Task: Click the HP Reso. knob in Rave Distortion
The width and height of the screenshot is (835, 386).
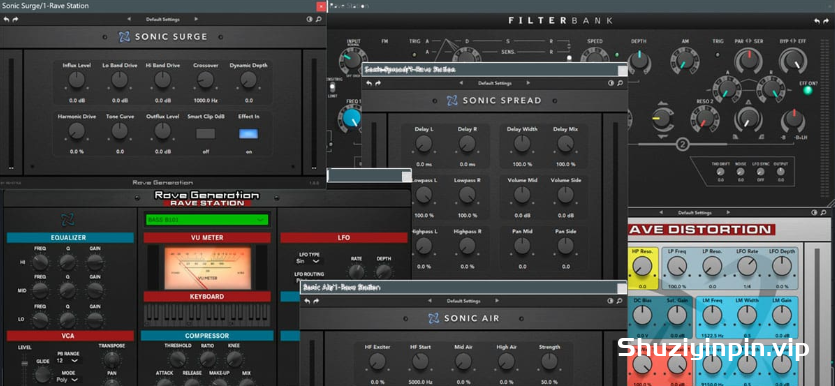Action: tap(642, 266)
